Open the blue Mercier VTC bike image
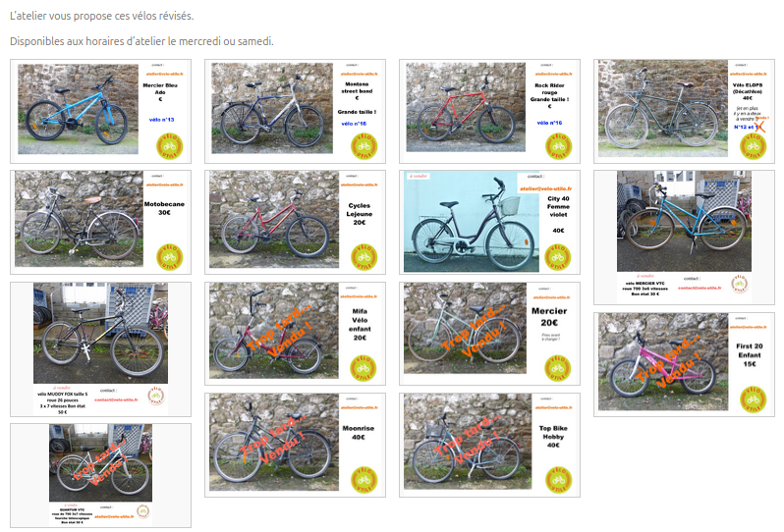The width and height of the screenshot is (784, 532). [x=684, y=238]
